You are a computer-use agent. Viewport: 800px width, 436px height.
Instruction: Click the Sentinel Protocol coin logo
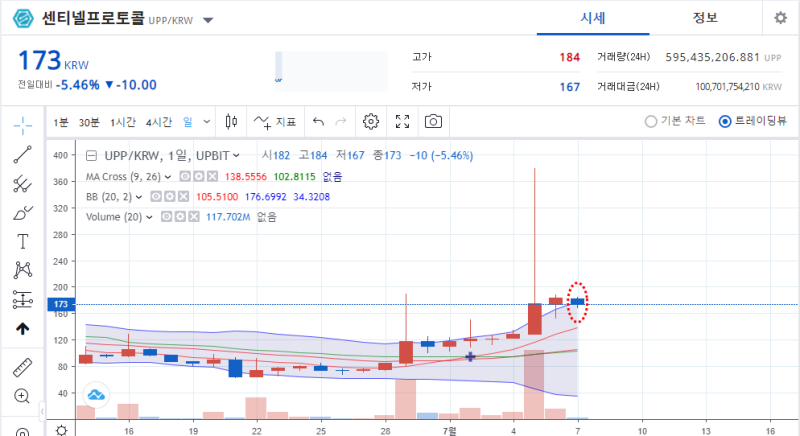coord(23,18)
